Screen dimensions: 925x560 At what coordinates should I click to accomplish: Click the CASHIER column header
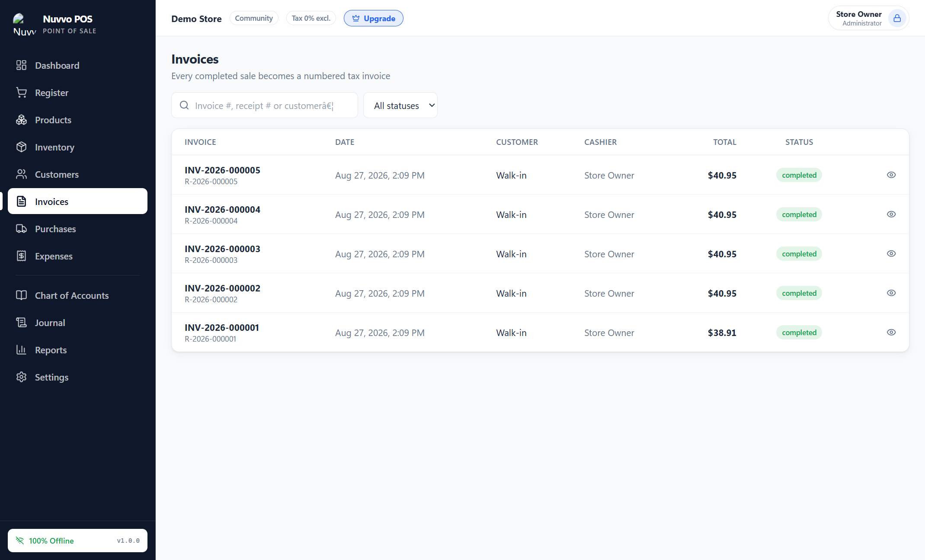coord(600,142)
